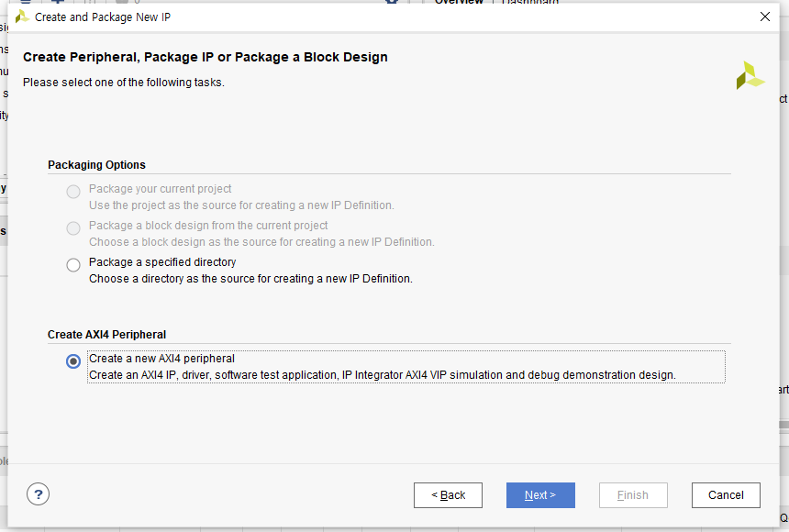Screen dimensions: 789x532
Task: Close the Create and Package New IP dialog
Action: [x=765, y=17]
